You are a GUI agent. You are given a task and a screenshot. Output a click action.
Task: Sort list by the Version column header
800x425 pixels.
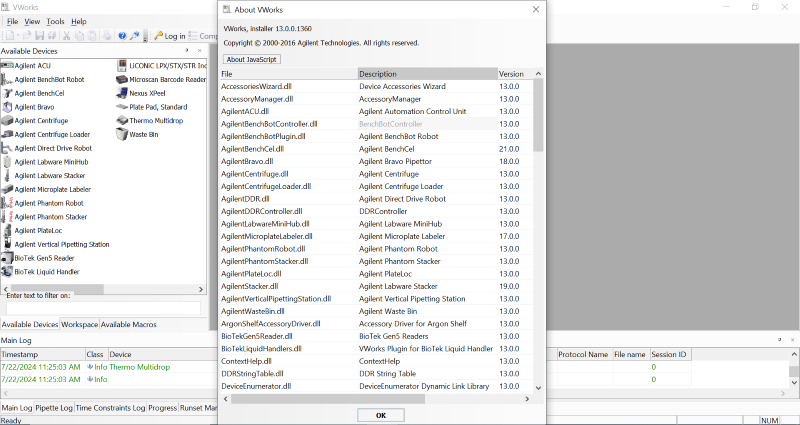point(515,74)
